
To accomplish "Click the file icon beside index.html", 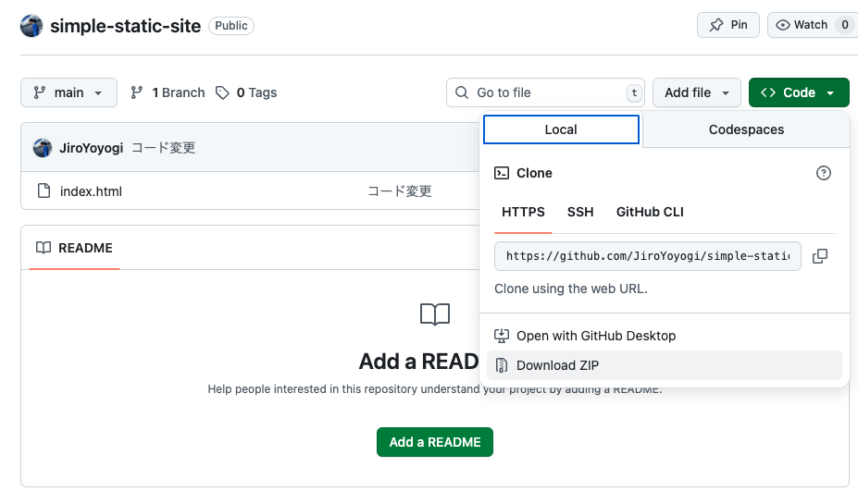I will [x=44, y=191].
